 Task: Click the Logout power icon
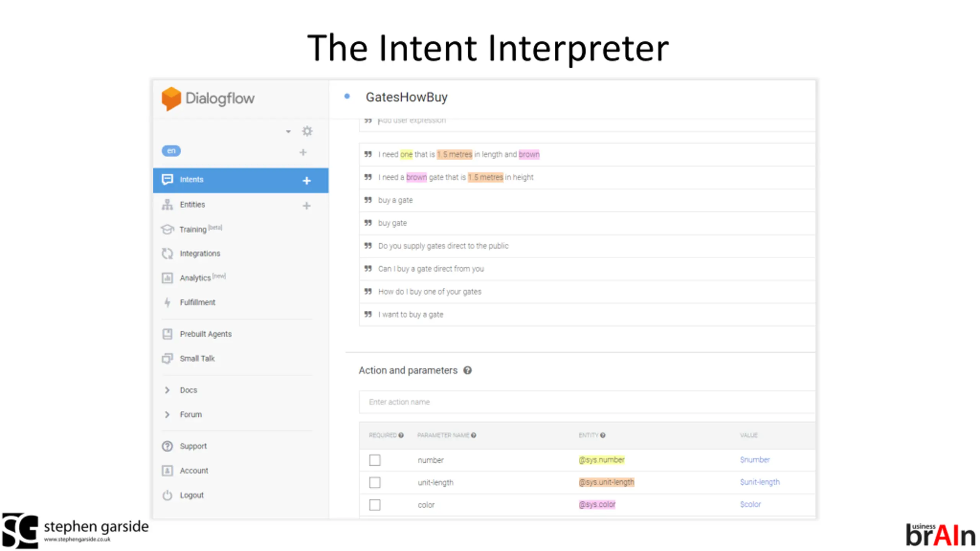point(167,495)
